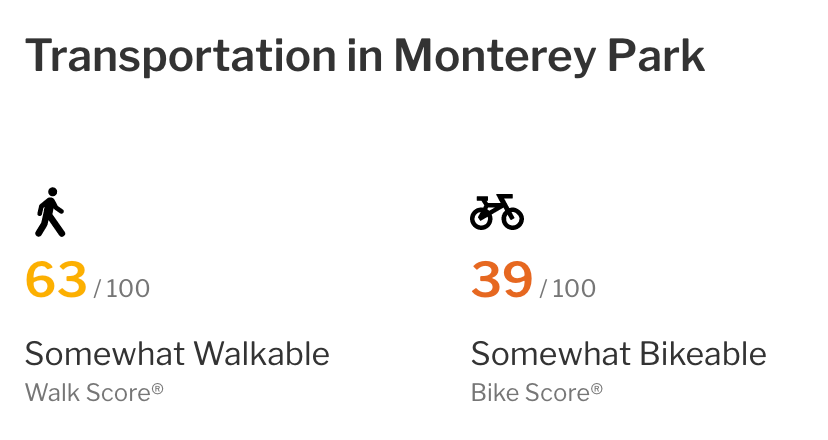This screenshot has height=440, width=828.
Task: Click the word Transportation in the title
Action: (181, 57)
